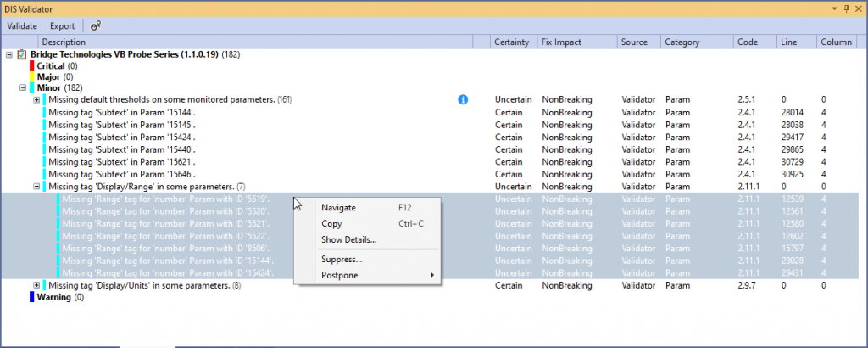Choose Copy in the context menu
Screen dimensions: 868x348
pyautogui.click(x=367, y=224)
